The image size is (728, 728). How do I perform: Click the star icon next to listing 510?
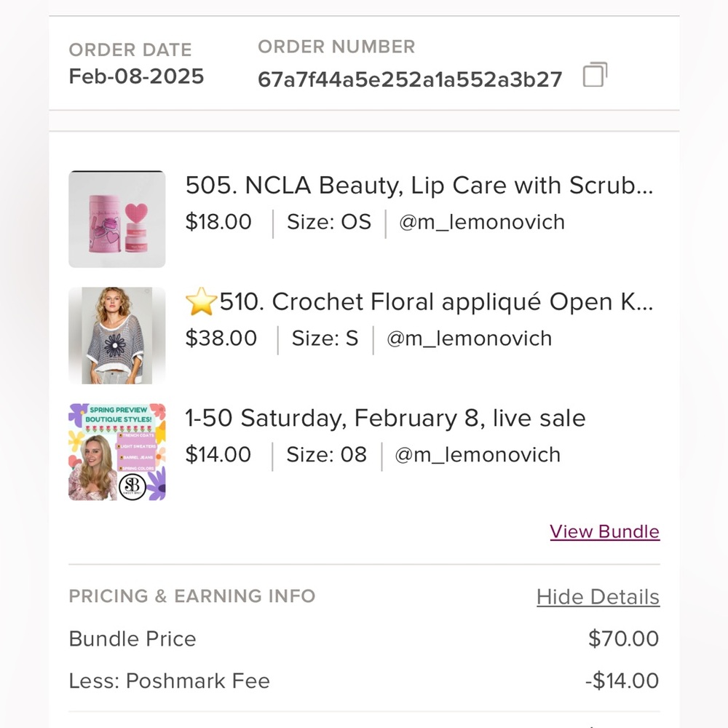[x=200, y=301]
